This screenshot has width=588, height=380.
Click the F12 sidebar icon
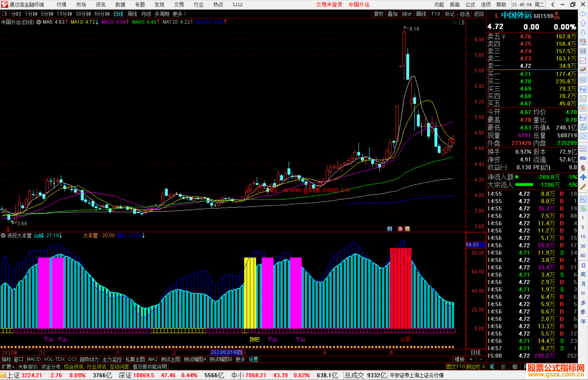pos(583,118)
